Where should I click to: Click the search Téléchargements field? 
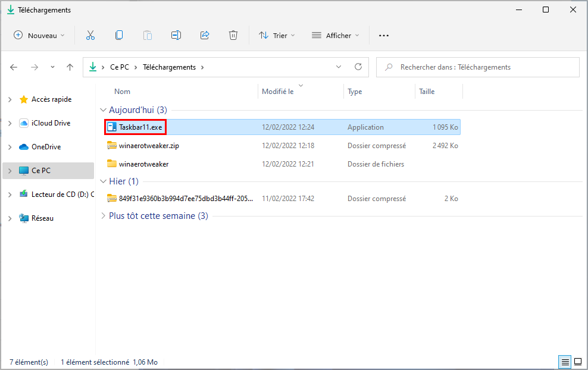(478, 67)
